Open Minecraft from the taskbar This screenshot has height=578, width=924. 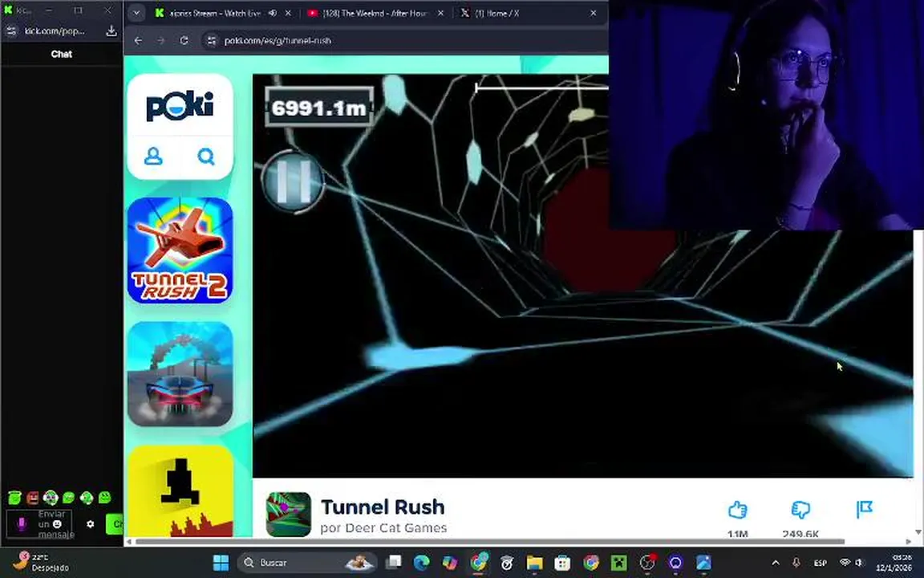(x=619, y=563)
